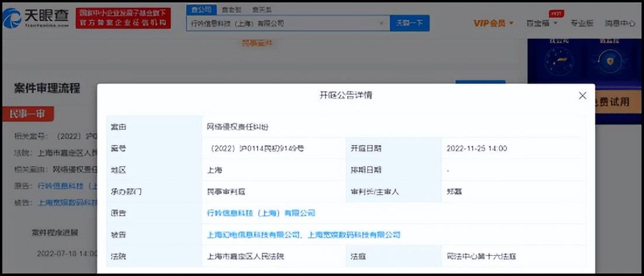Click the 民事一审 red tag

(x=28, y=114)
